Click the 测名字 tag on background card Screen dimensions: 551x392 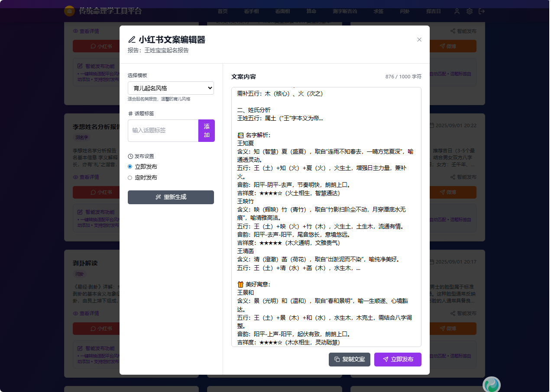[x=81, y=138]
